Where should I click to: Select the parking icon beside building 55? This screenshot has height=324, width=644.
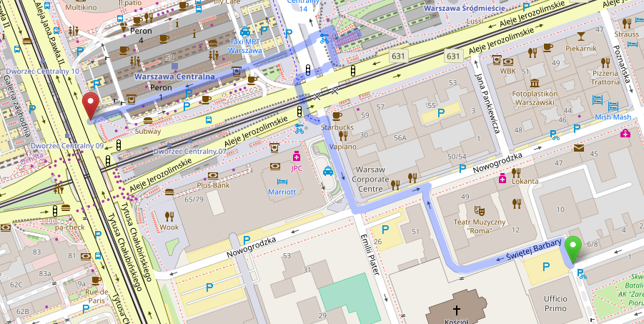click(x=441, y=113)
